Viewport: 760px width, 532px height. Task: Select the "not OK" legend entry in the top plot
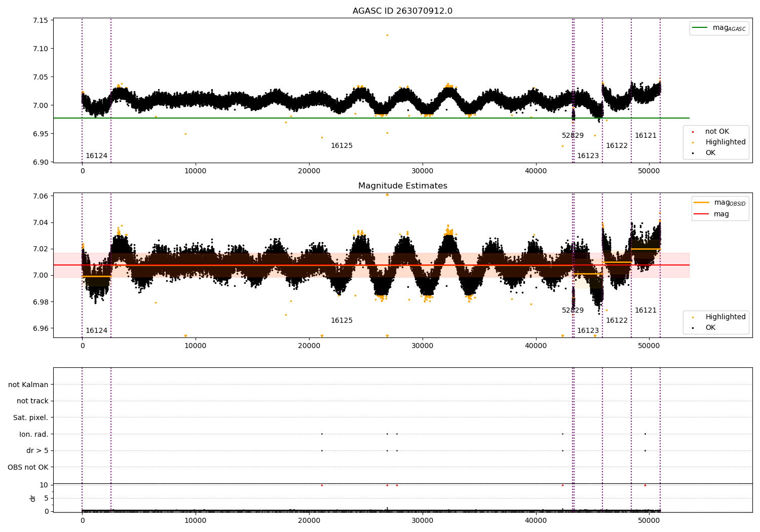tap(716, 132)
